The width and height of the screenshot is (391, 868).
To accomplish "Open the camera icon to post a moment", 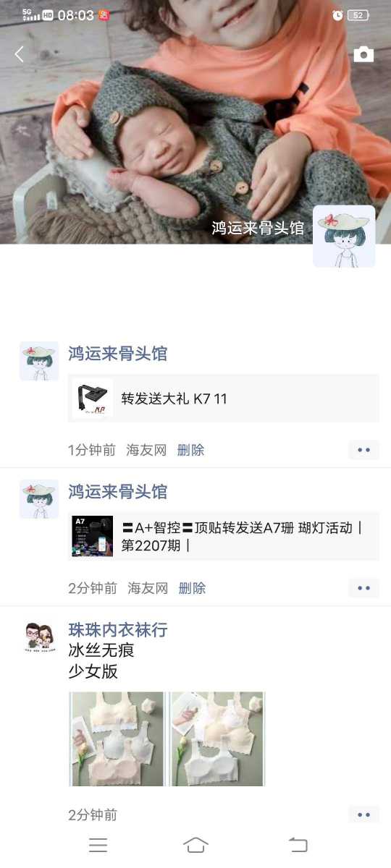I will [x=363, y=54].
